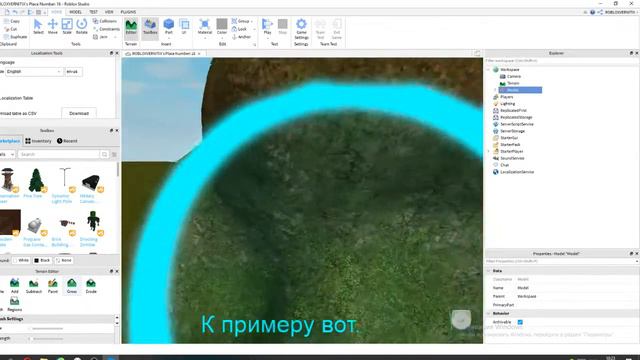Viewport: 640px width, 360px height.
Task: Choose Black toolbox background
Action: point(42,260)
